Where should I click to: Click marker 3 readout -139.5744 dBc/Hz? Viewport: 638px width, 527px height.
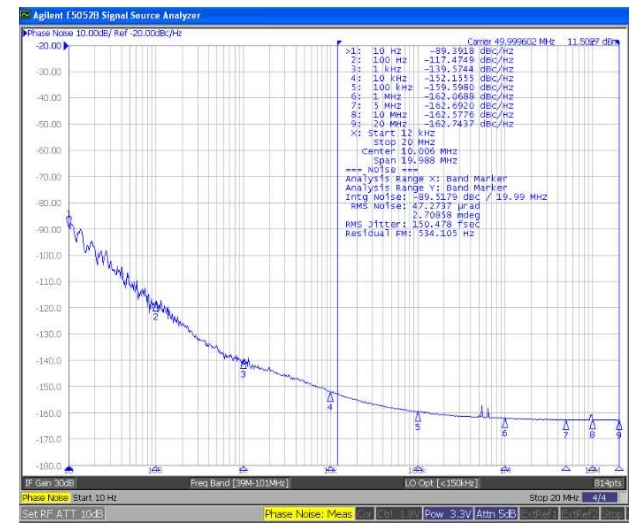469,69
